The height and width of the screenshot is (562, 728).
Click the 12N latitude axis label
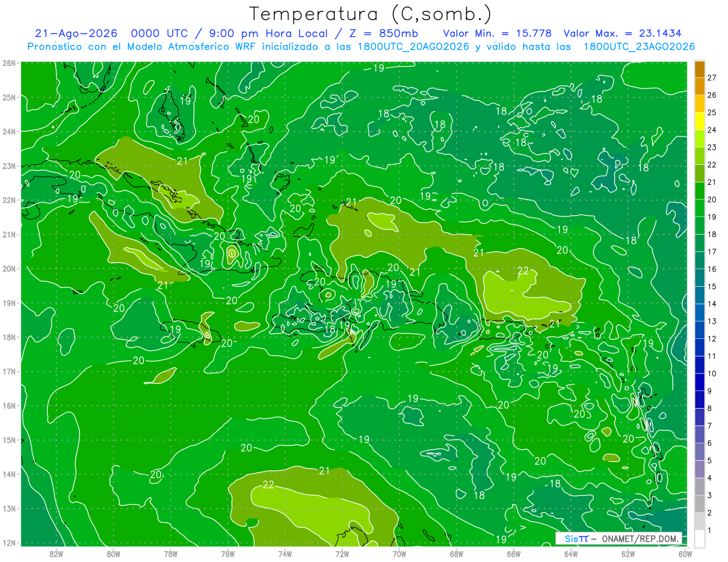pos(9,543)
